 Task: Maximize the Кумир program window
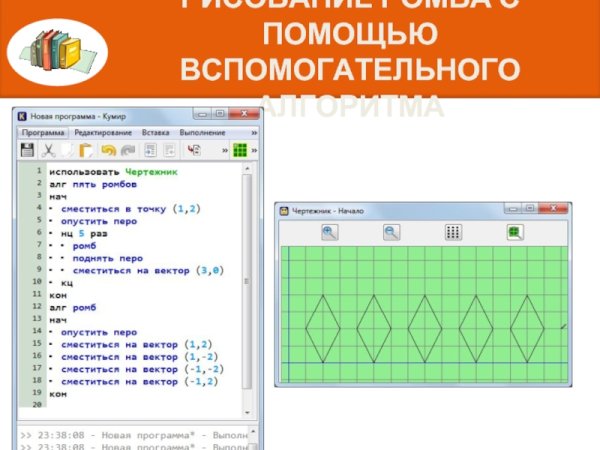click(220, 114)
